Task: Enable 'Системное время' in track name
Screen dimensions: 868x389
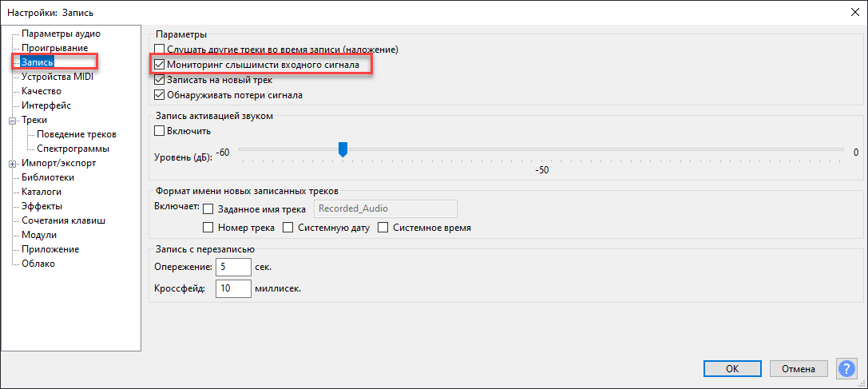Action: pos(382,228)
